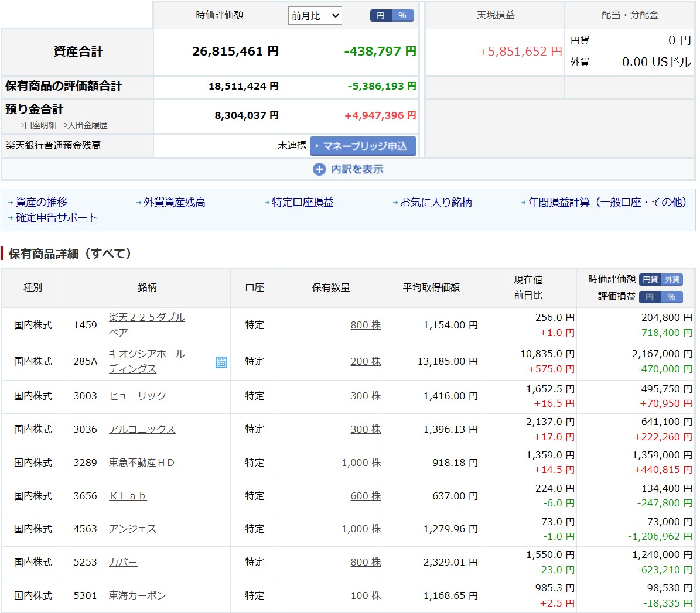
Task: Open the 口座明細 link under 預り金合計
Action: point(36,125)
